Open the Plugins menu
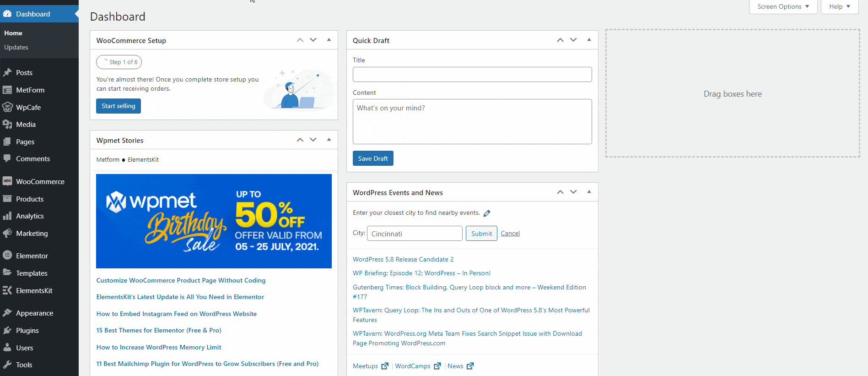868x376 pixels. pyautogui.click(x=39, y=330)
